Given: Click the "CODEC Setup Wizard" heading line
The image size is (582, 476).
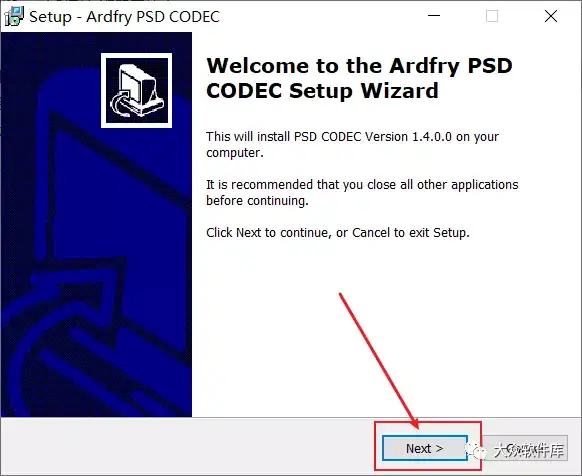Looking at the screenshot, I should (322, 91).
